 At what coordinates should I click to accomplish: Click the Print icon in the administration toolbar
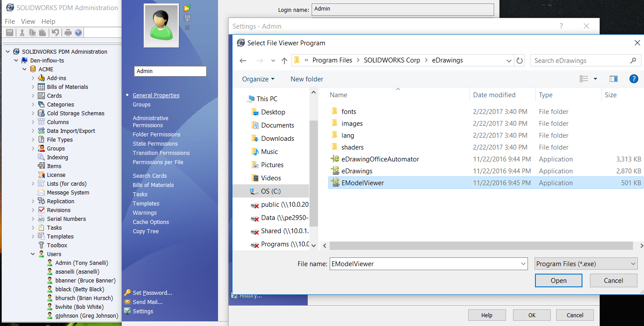point(68,33)
